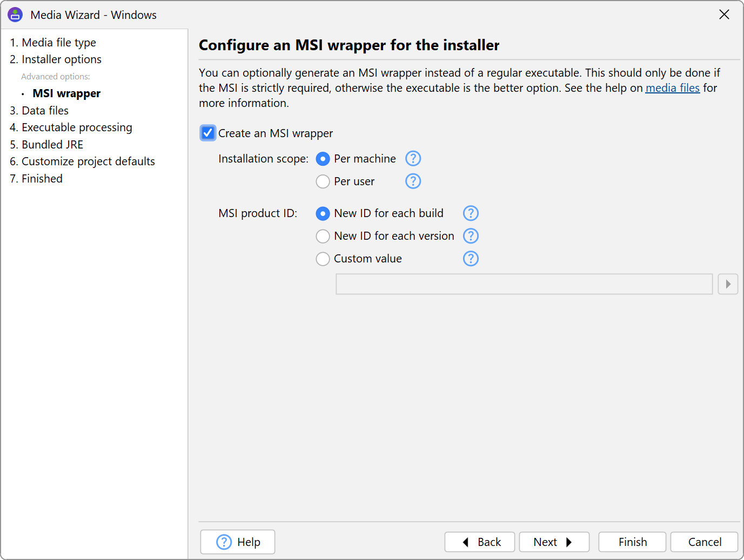Open help for New ID for each version
744x560 pixels.
click(x=471, y=236)
